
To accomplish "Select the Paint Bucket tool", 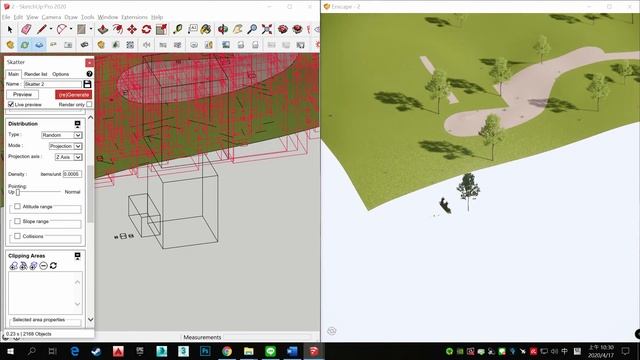I will [x=206, y=29].
